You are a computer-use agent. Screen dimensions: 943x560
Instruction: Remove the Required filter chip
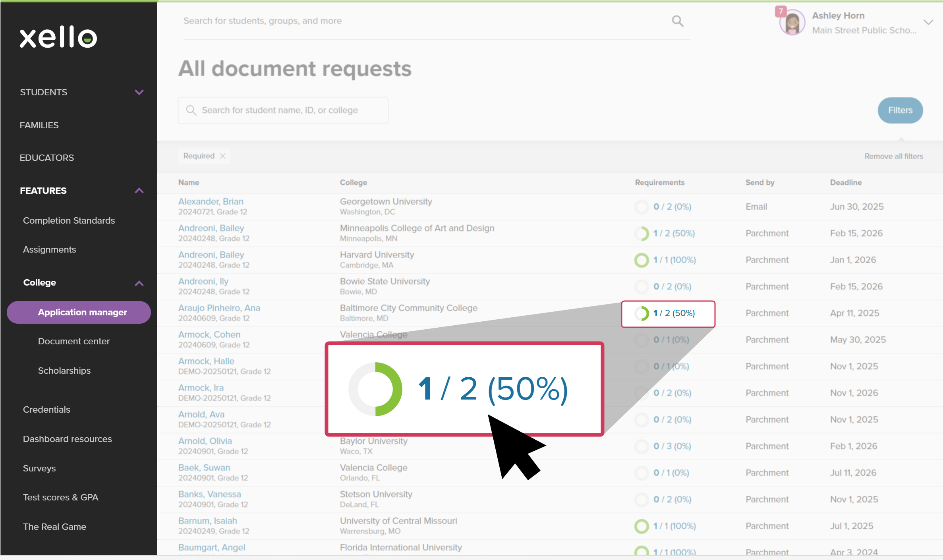tap(223, 156)
